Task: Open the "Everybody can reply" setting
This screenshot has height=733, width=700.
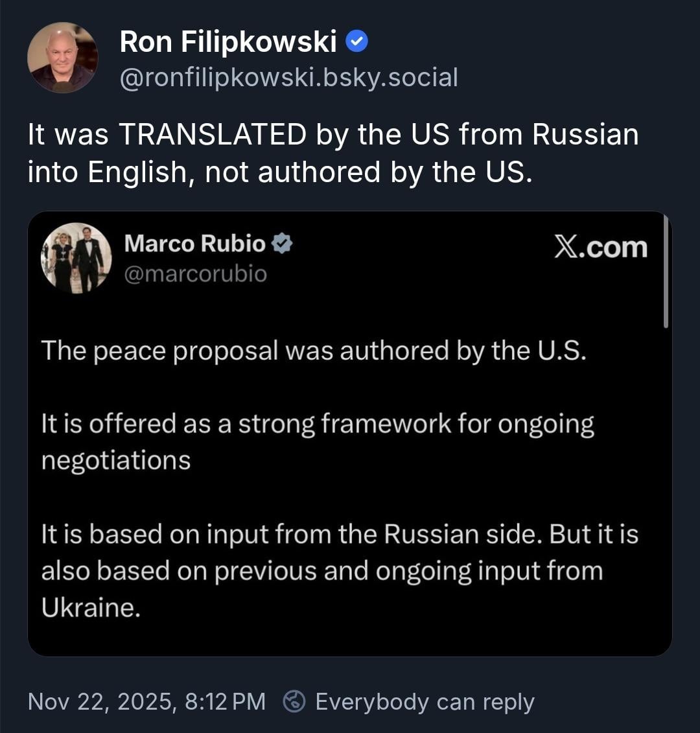Action: (425, 701)
